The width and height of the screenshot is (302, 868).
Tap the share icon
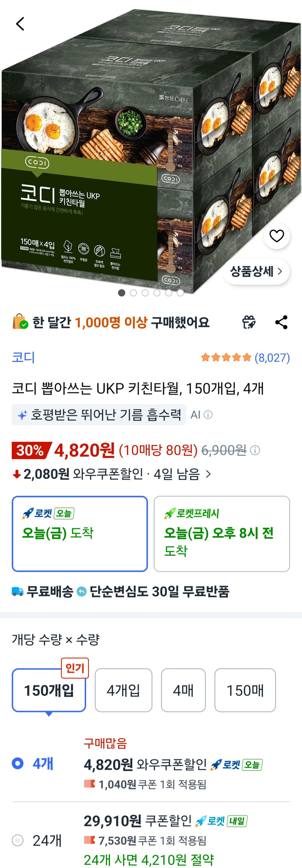click(x=282, y=323)
